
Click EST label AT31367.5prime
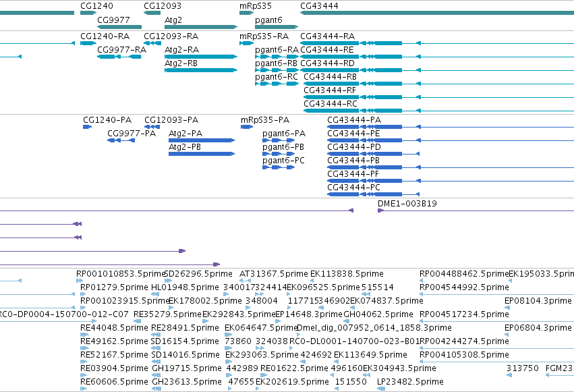[273, 274]
